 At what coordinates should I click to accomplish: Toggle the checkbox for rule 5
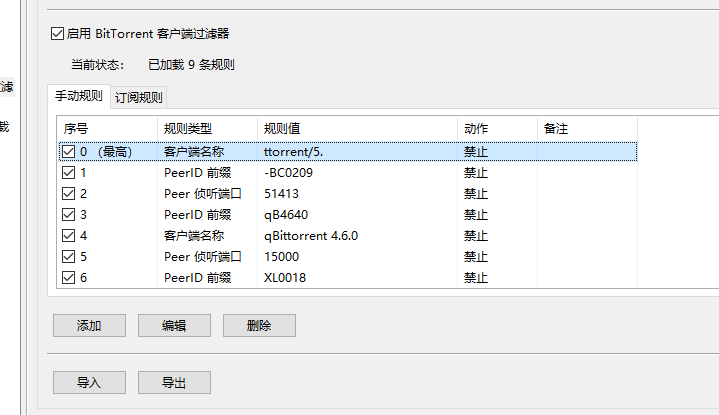pyautogui.click(x=68, y=257)
